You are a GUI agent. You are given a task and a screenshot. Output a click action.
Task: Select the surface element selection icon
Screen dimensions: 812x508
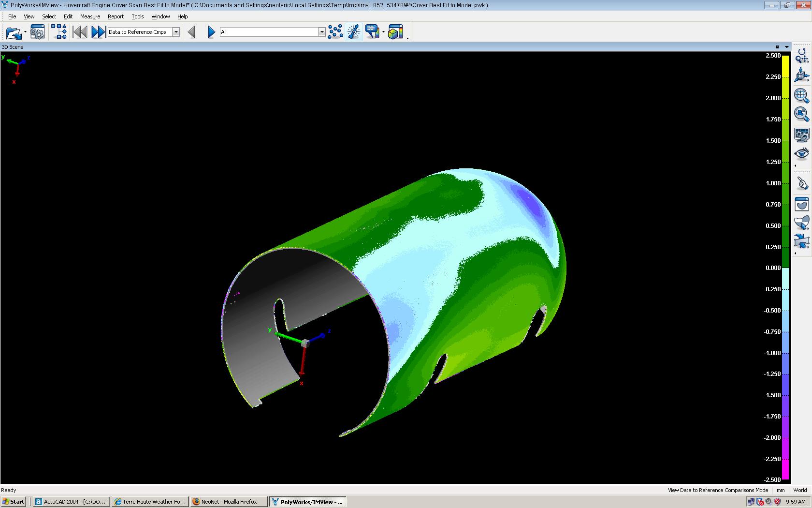[801, 223]
